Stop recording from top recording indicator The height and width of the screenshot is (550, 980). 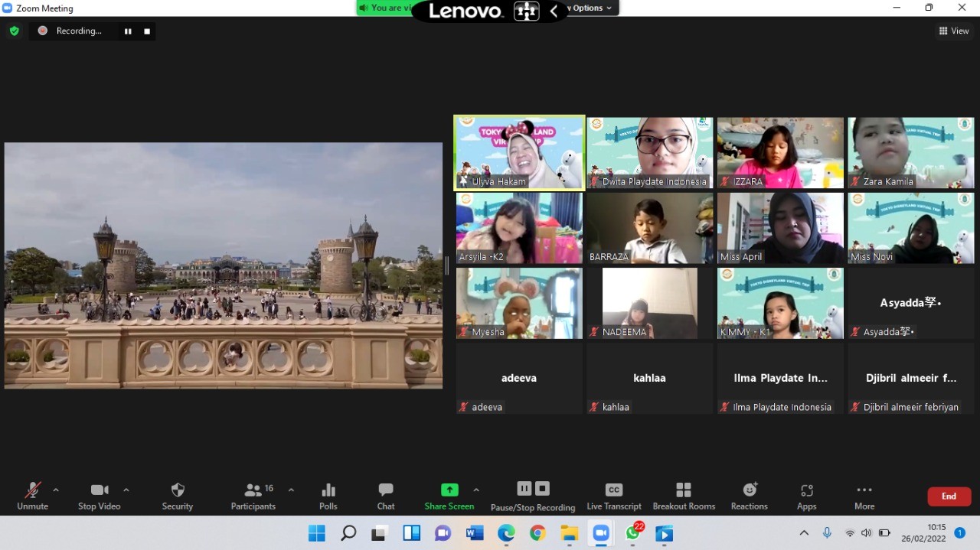pos(147,31)
